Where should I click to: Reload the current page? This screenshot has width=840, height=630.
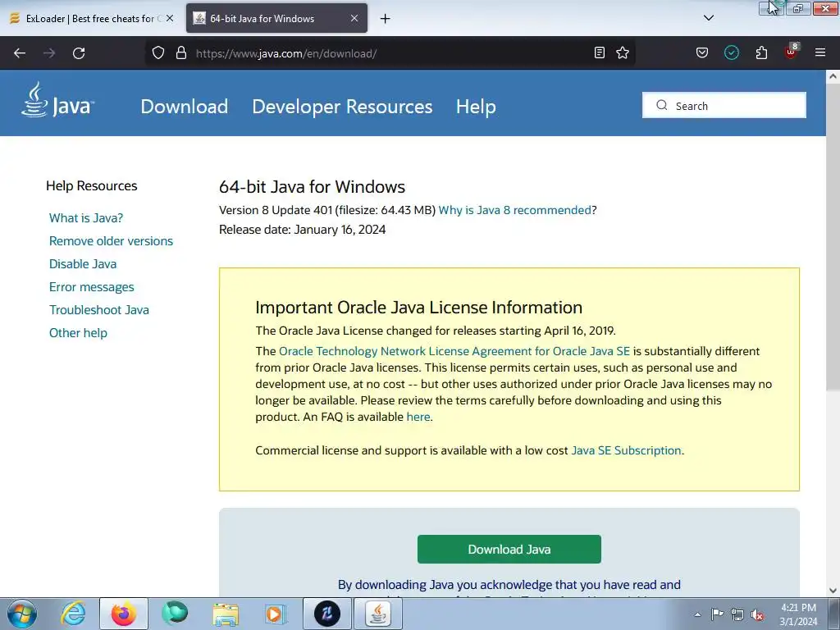pos(79,53)
